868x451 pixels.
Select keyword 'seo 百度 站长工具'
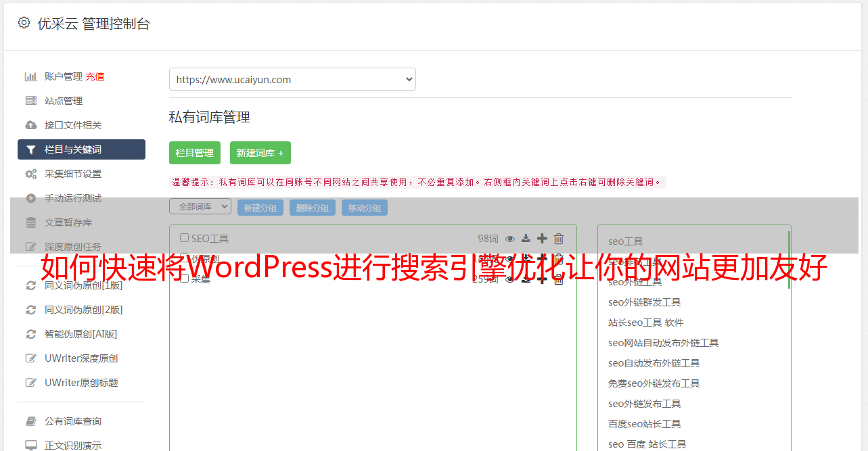(x=647, y=444)
